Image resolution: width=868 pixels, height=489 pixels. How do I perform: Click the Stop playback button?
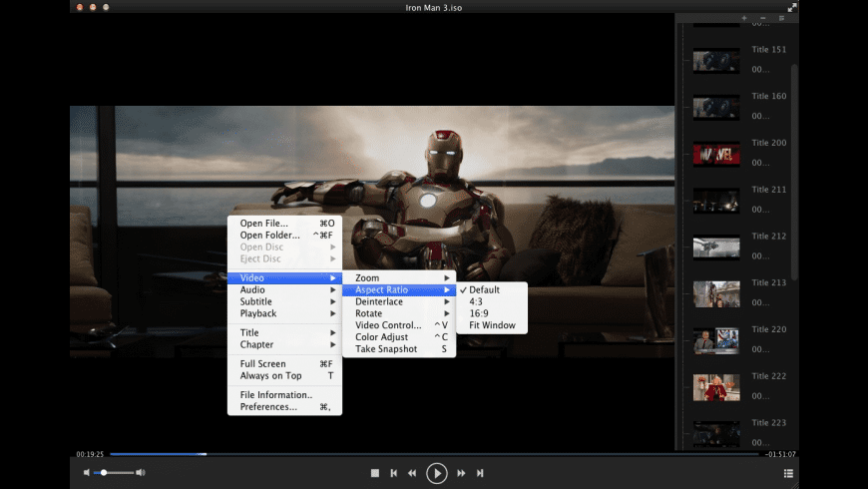point(375,473)
